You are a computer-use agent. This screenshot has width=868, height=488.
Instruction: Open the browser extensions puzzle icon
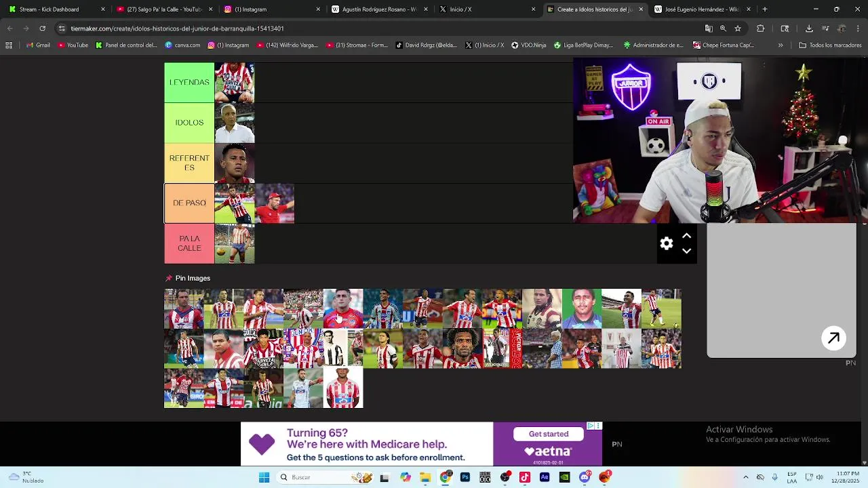tap(760, 28)
